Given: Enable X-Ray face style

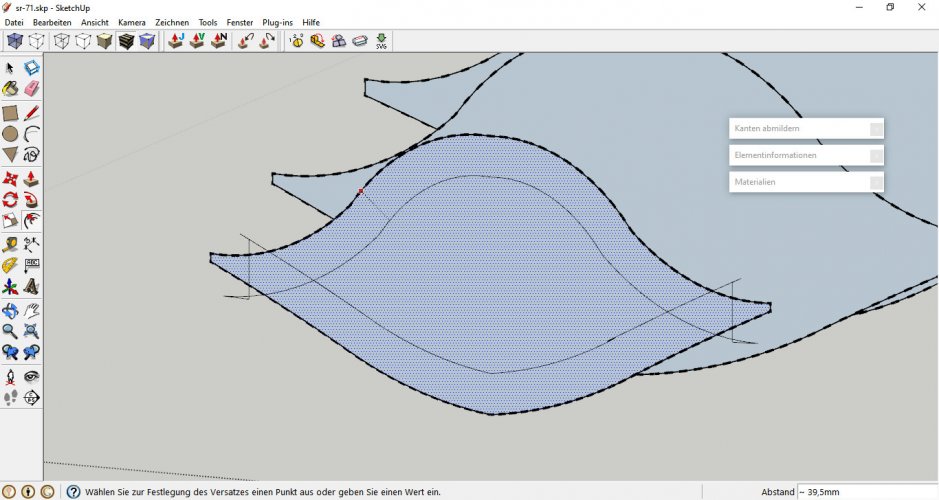Looking at the screenshot, I should [15, 41].
